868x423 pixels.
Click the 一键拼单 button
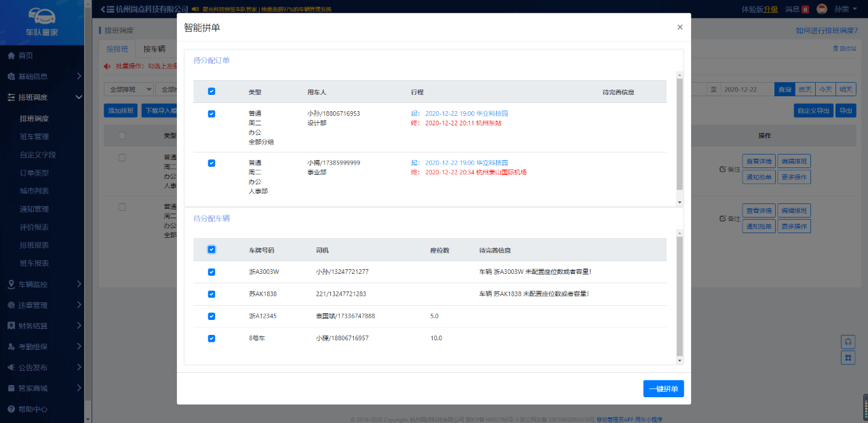click(x=663, y=388)
